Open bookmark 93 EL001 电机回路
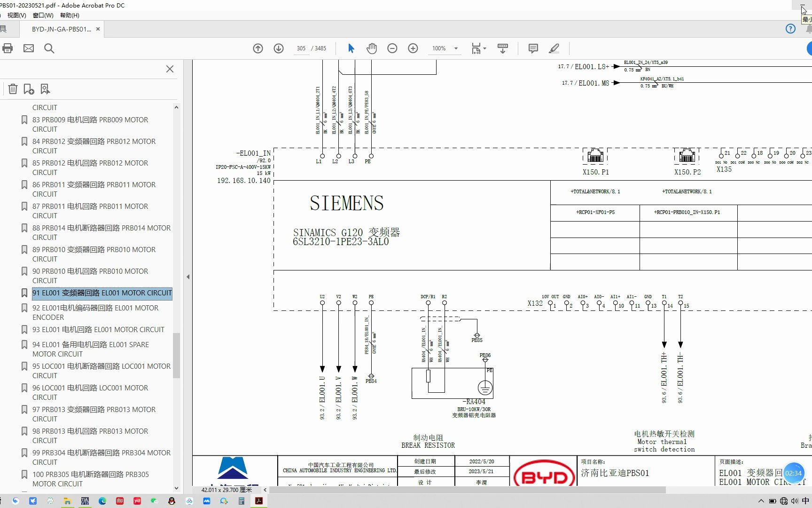Image resolution: width=812 pixels, height=508 pixels. tap(98, 330)
